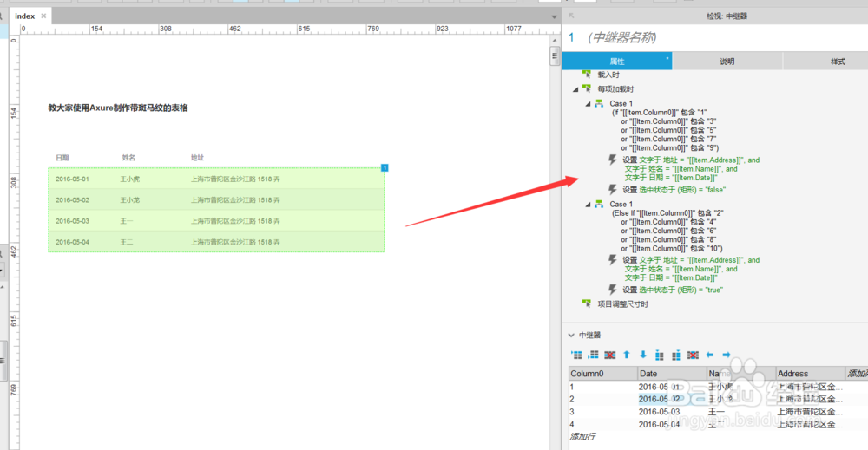Collapse the 每项加载时 event tree
The width and height of the screenshot is (868, 450).
coord(575,89)
